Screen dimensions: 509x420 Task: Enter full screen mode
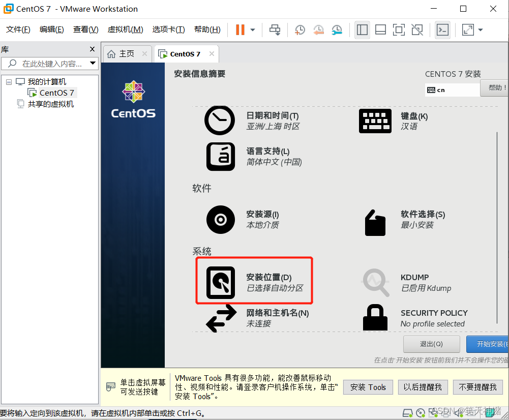pos(399,30)
